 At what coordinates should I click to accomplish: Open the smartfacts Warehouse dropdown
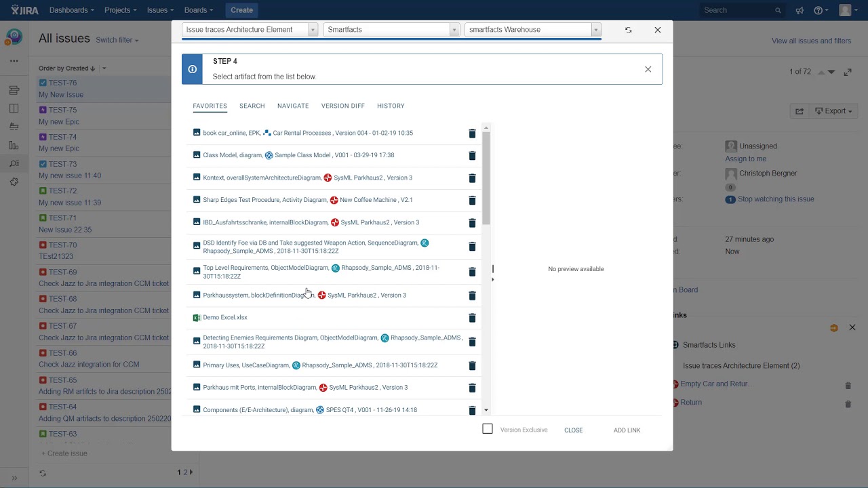(533, 30)
